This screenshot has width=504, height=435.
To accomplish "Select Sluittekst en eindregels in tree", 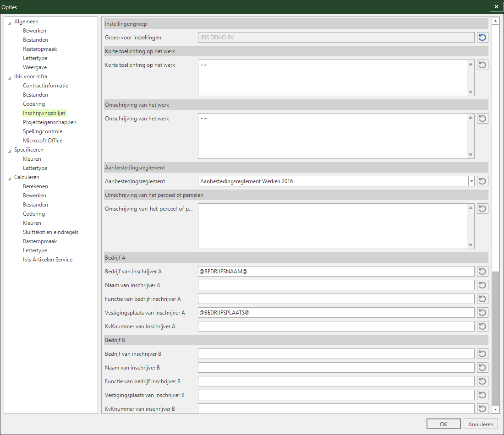I will [x=50, y=232].
